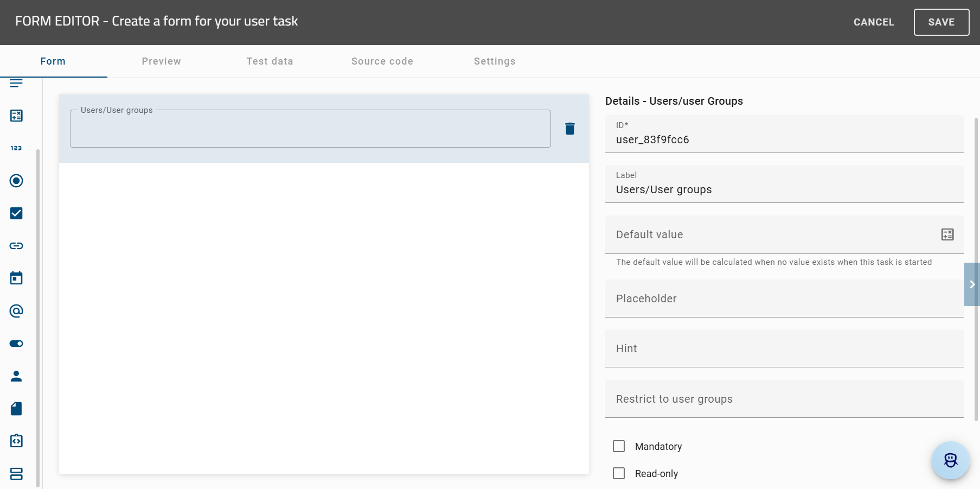Add a container/group element from sidebar
The width and height of the screenshot is (980, 489).
point(16,474)
